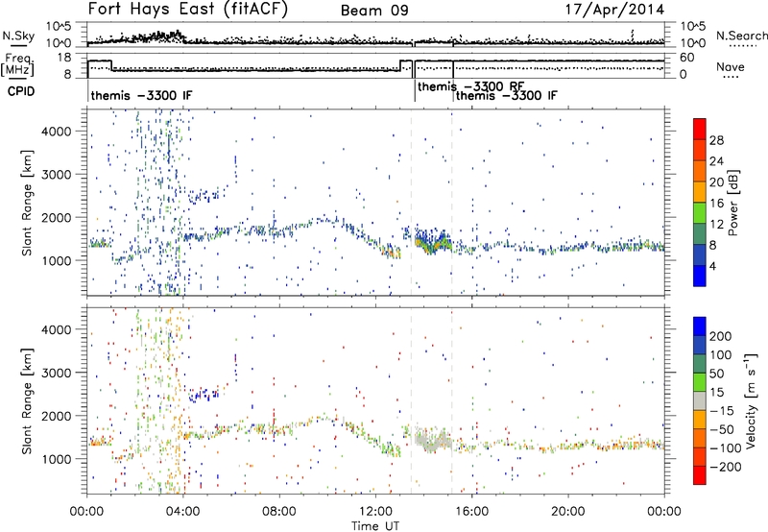
Task: Select the "Freq. [MHz]" axis label
Action: 18,65
